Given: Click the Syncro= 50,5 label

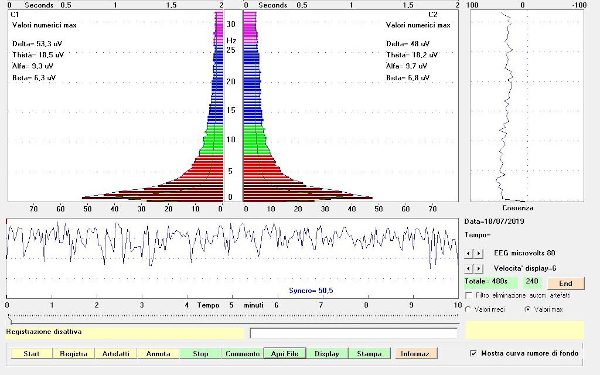Looking at the screenshot, I should (x=311, y=290).
